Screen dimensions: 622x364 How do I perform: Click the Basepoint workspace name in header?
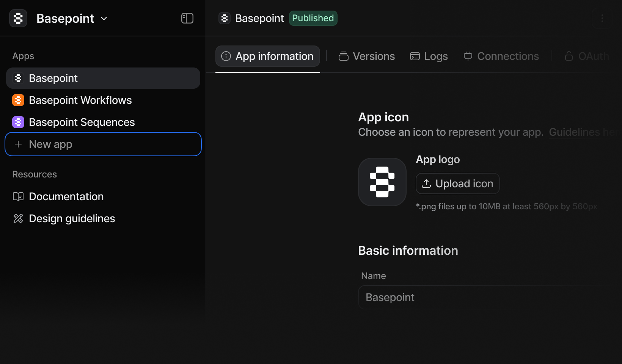(65, 18)
